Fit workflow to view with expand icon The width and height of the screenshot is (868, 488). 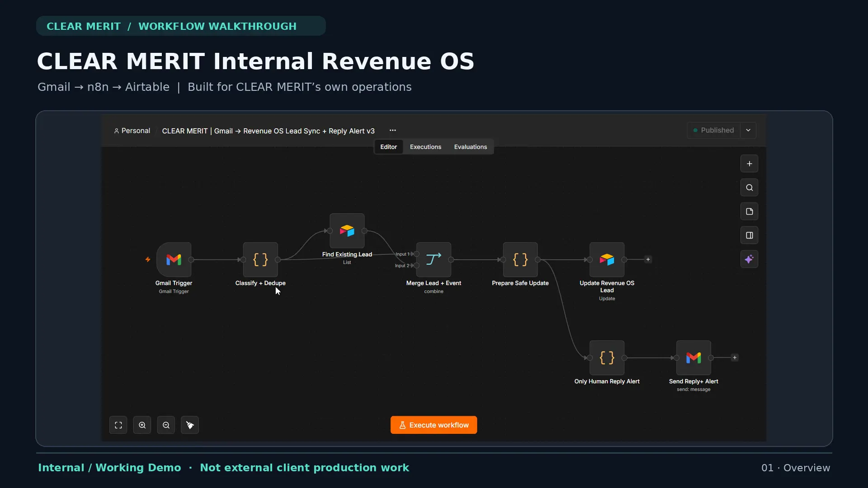[118, 425]
